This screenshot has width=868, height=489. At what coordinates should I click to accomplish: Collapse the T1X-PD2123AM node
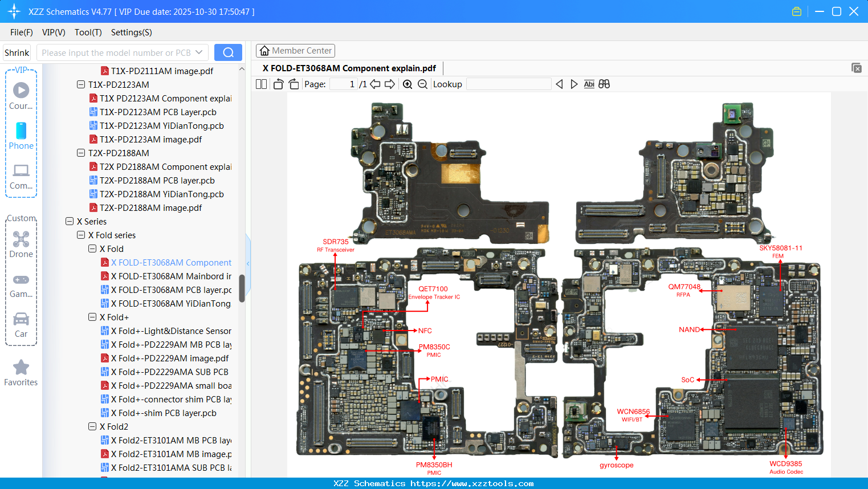[80, 84]
